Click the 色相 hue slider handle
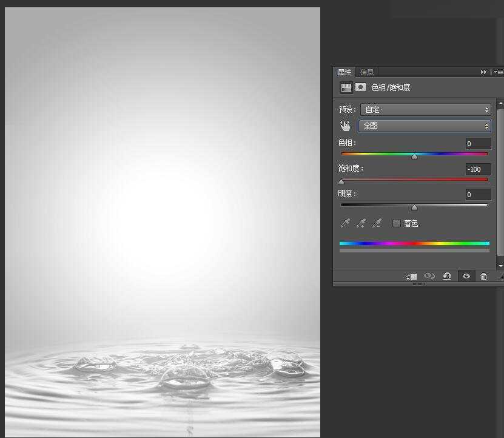Image resolution: width=504 pixels, height=438 pixels. [x=414, y=157]
